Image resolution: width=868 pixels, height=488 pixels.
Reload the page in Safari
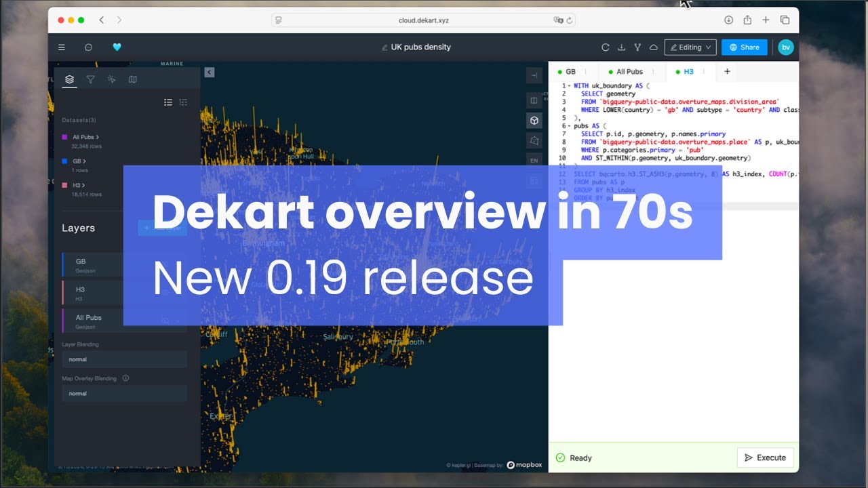click(x=570, y=20)
